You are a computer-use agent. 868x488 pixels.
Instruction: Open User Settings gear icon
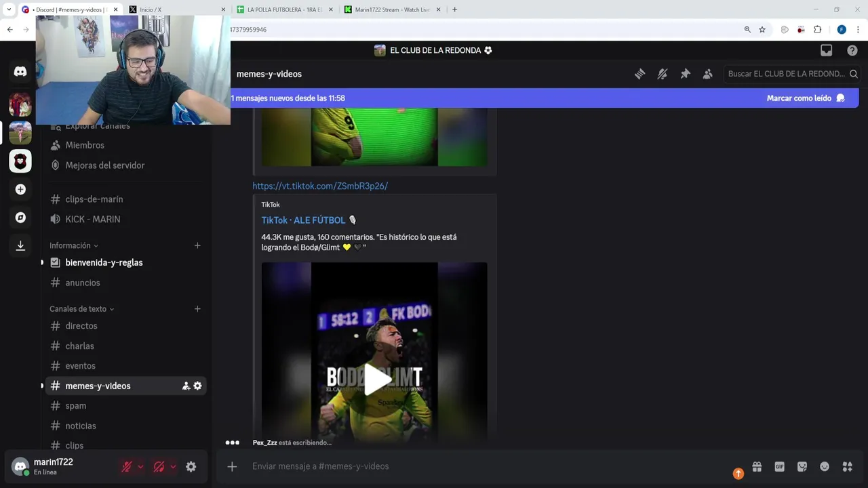[x=191, y=466]
